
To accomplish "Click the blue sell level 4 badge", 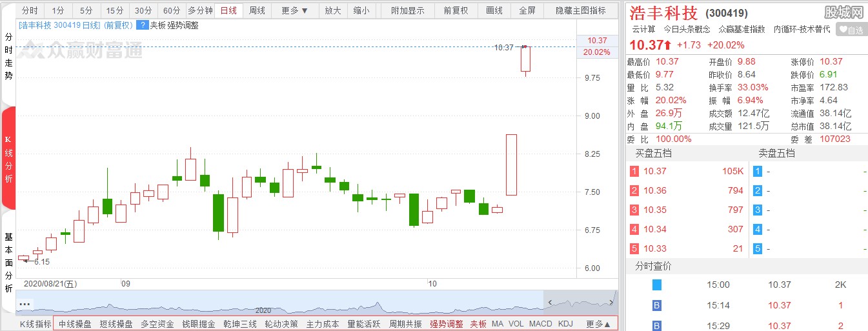I will pos(758,229).
